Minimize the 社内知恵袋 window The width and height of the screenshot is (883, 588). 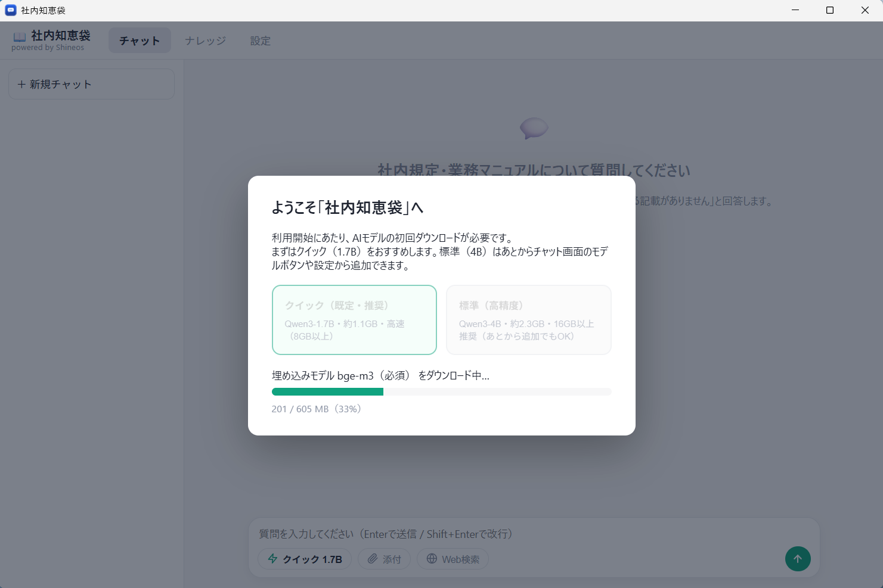click(x=795, y=10)
